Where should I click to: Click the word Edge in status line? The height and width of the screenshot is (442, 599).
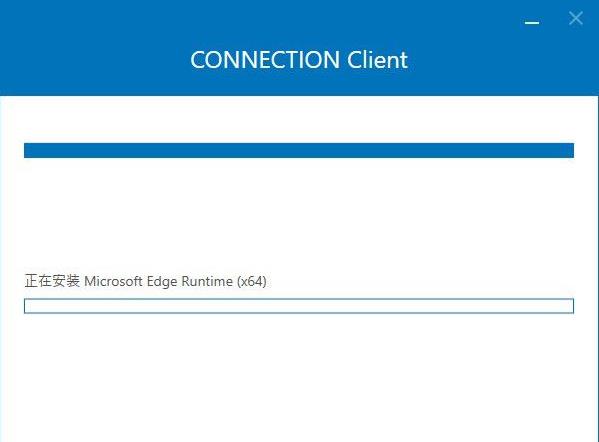(x=162, y=282)
